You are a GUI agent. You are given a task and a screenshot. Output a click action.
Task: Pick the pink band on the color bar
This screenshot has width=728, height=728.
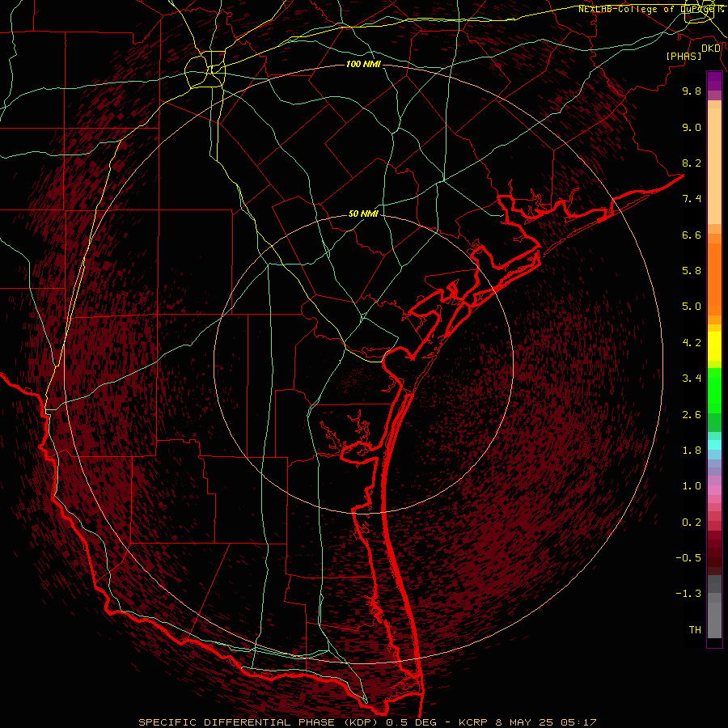click(x=714, y=490)
